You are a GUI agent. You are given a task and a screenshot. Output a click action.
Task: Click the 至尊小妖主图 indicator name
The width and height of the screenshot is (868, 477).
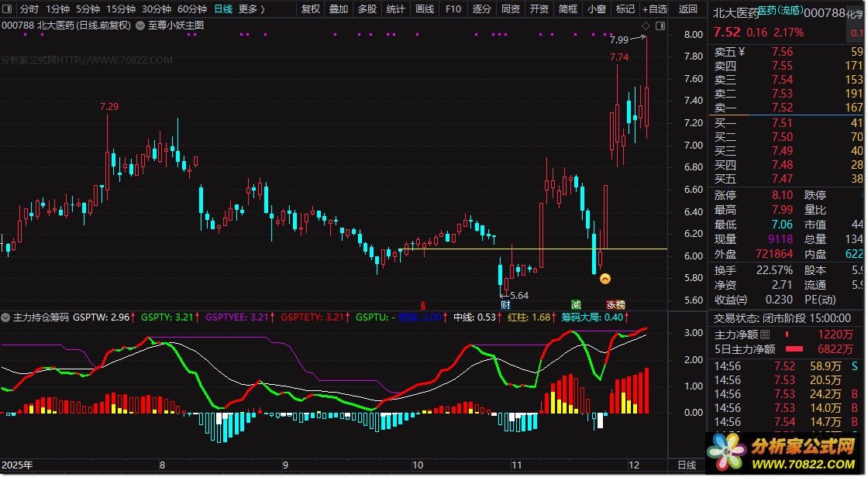tap(176, 26)
